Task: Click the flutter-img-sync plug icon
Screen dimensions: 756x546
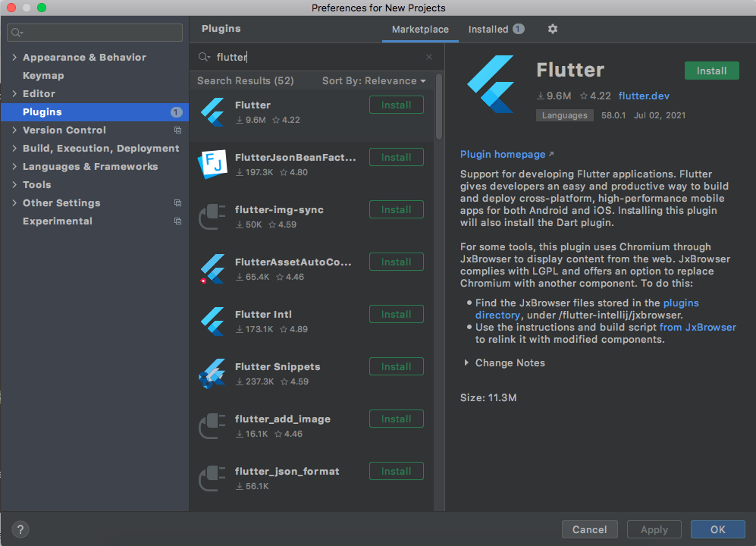Action: (x=212, y=217)
